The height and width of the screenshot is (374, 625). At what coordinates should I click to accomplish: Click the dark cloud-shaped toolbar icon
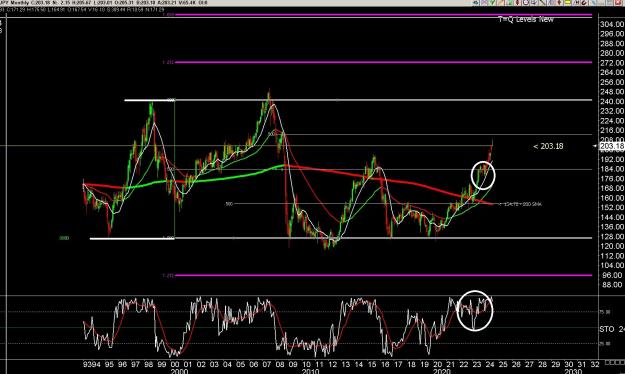coord(476,2)
